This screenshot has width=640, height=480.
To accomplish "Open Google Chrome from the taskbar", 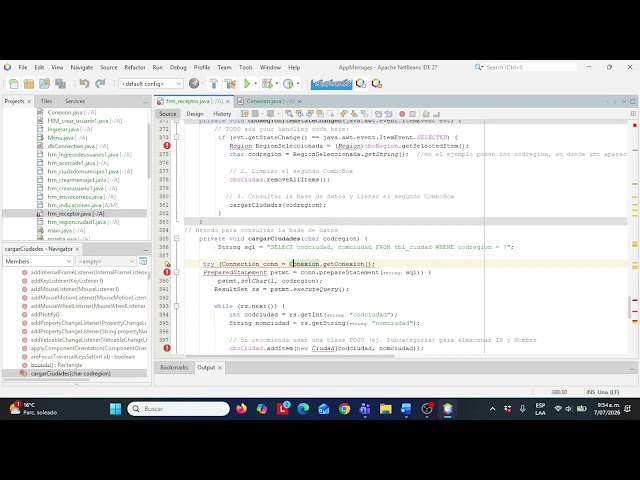I will [x=344, y=409].
